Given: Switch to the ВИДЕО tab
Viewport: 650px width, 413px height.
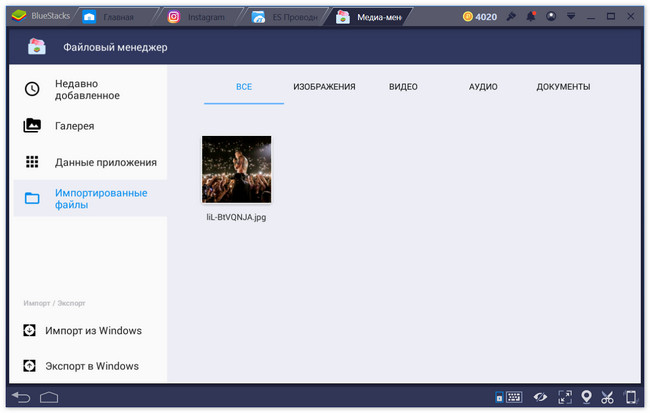Looking at the screenshot, I should 403,87.
